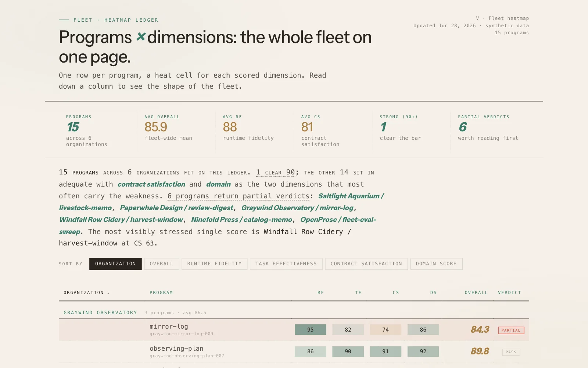Sort ledger by Overall
This screenshot has width=588, height=368.
coord(161,264)
